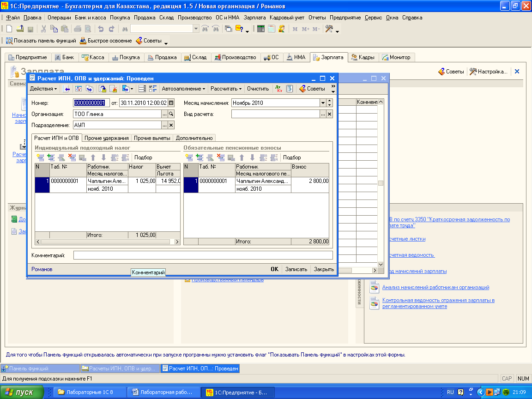532x399 pixels.
Task: Click income tax table horizontal scrollbar right arrow
Action: (x=177, y=242)
